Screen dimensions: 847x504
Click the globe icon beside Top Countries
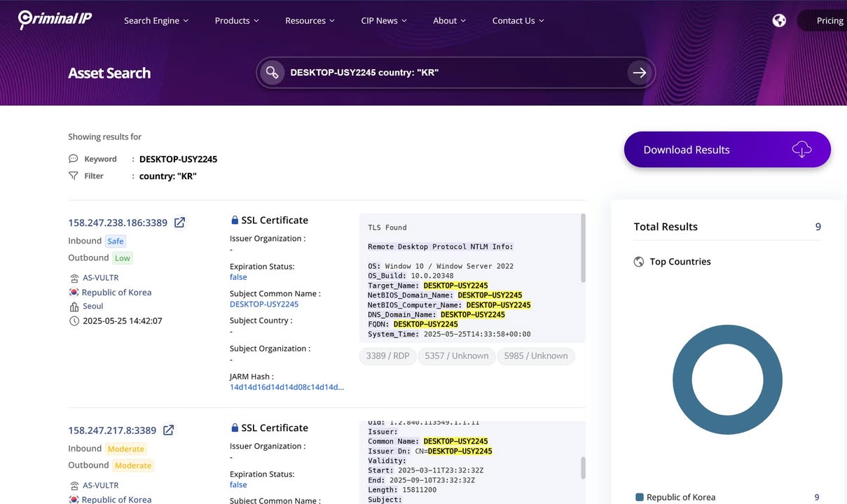click(x=638, y=262)
